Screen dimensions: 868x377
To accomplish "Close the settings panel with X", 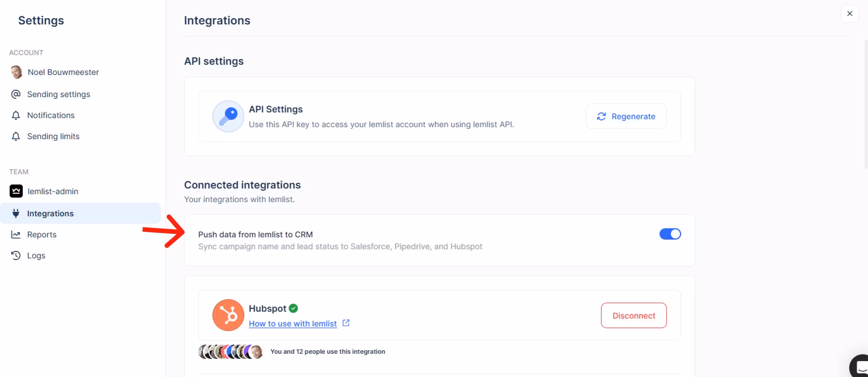I will (850, 13).
